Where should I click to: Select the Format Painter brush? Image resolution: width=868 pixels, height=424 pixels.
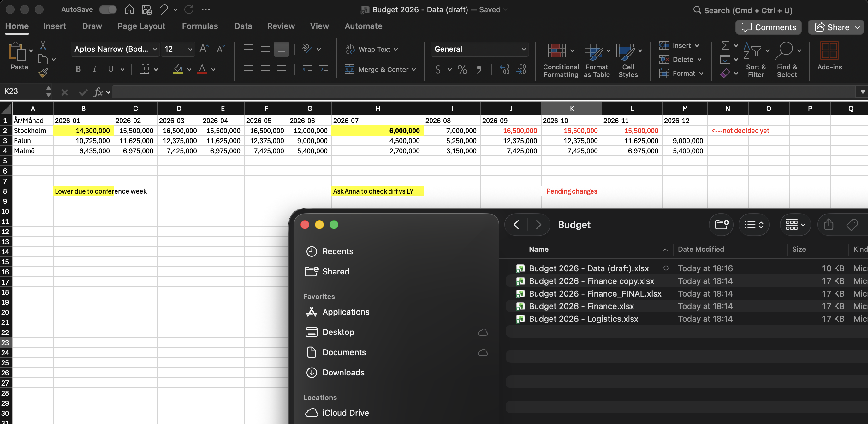43,73
